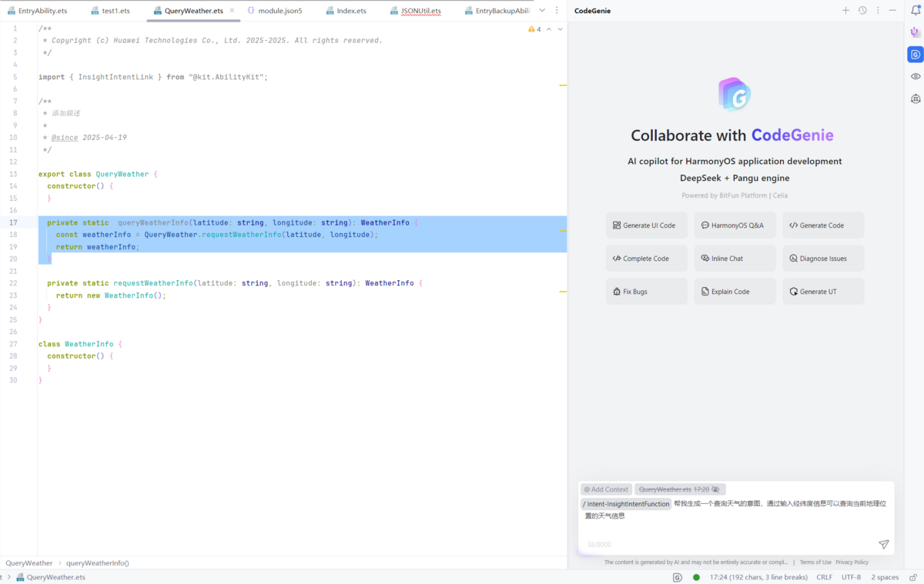Open CodeGenie chat history clock icon
The height and width of the screenshot is (584, 924).
click(x=862, y=11)
